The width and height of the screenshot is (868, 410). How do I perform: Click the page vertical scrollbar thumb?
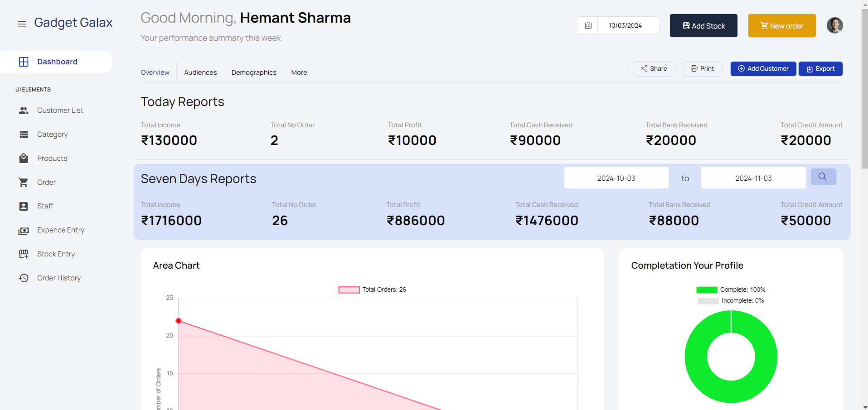coord(864,89)
